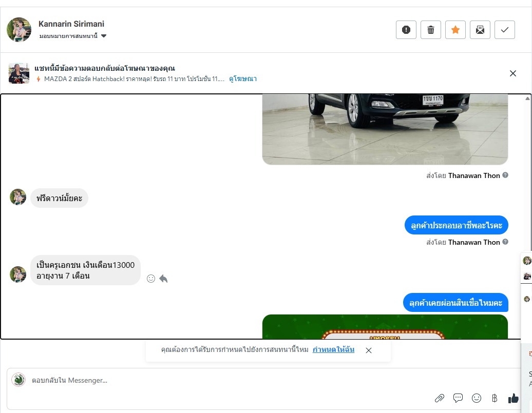Click avatar next to เป็นครูเอกชน message

[18, 274]
